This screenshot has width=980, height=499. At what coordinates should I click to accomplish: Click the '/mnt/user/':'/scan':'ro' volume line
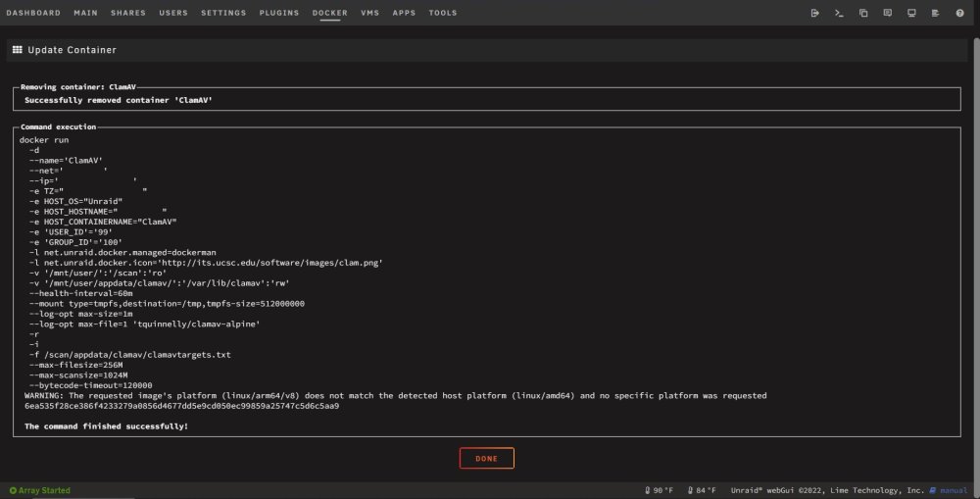[x=97, y=273]
